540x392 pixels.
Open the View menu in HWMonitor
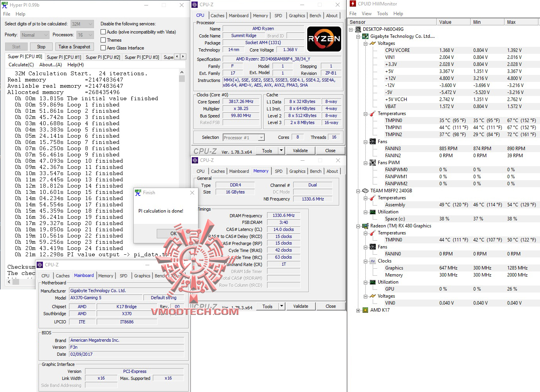[x=366, y=13]
